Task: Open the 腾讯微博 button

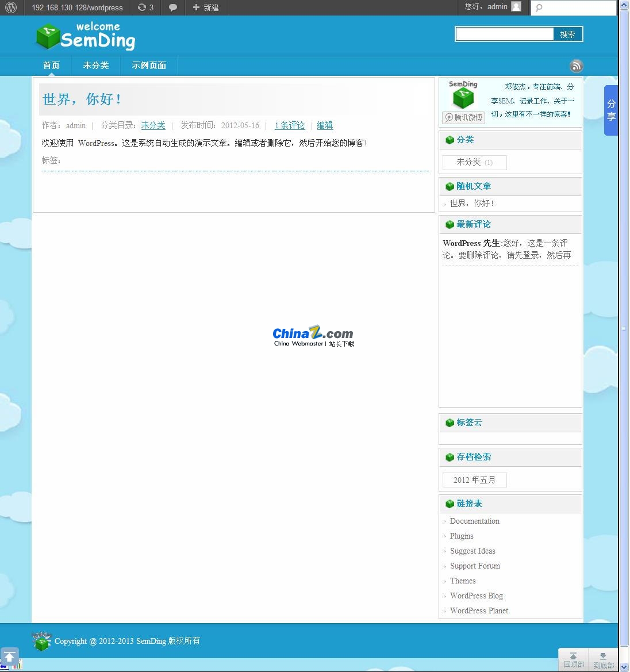Action: click(463, 117)
